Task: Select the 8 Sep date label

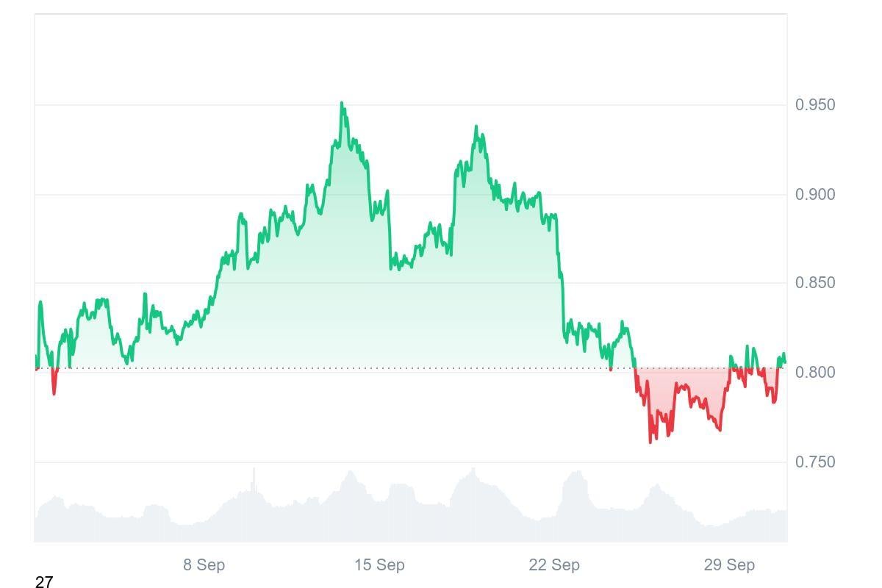Action: [204, 565]
